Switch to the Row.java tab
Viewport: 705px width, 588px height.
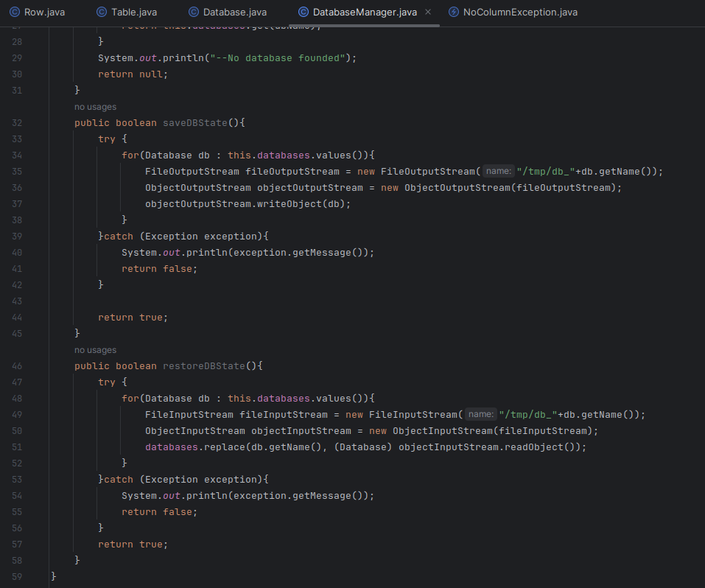pyautogui.click(x=38, y=12)
